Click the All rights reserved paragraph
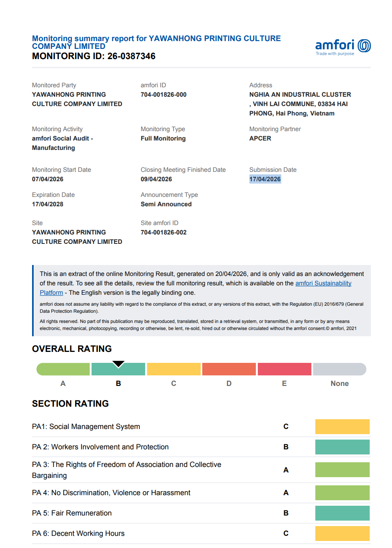This screenshot has height=548, width=392. point(198,325)
